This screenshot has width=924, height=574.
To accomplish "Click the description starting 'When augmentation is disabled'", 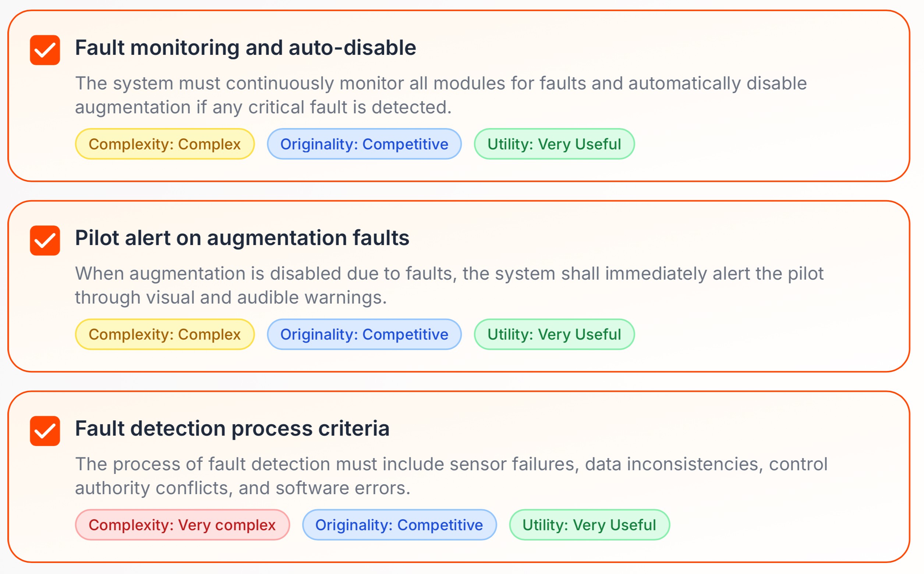I will pos(449,285).
